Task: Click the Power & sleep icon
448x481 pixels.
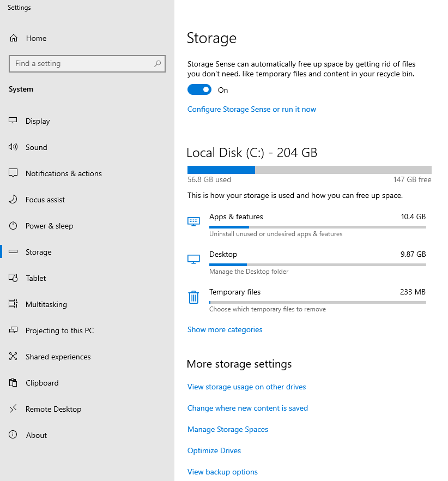Action: (x=13, y=226)
